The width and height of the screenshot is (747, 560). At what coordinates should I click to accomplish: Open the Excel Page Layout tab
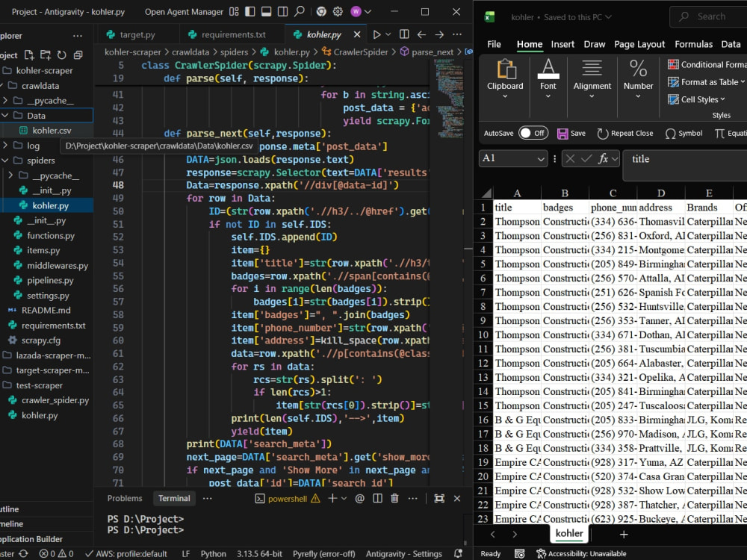[639, 44]
